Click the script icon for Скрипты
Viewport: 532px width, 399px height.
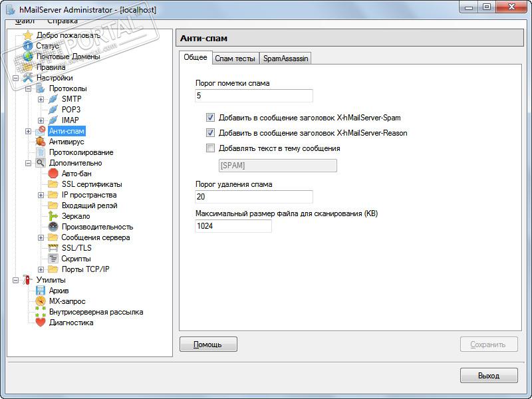click(x=53, y=259)
